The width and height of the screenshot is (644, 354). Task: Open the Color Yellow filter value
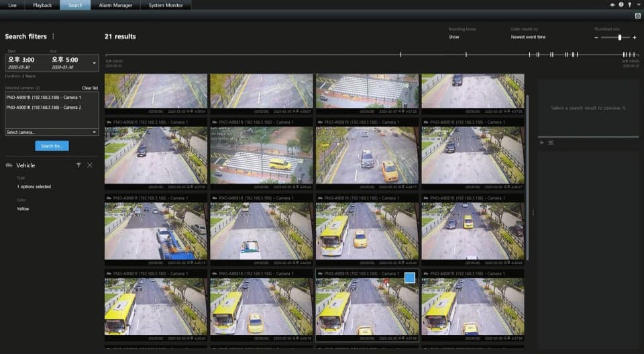[x=23, y=209]
